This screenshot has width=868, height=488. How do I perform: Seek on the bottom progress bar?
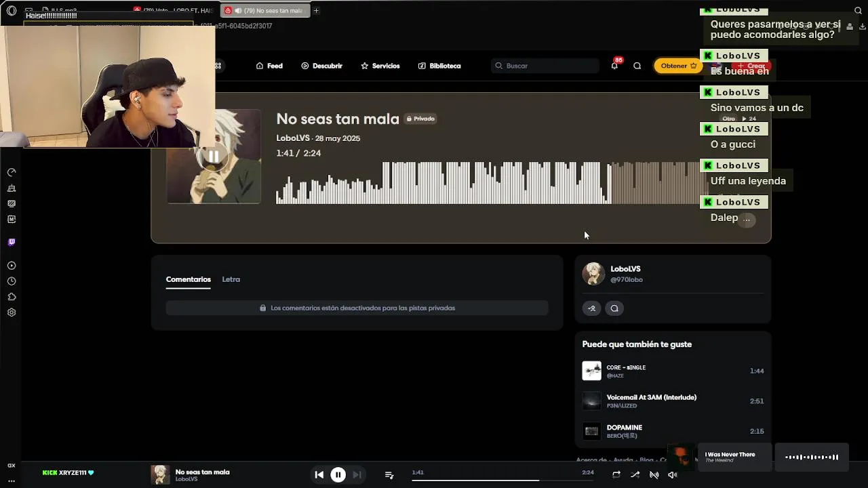click(x=502, y=480)
